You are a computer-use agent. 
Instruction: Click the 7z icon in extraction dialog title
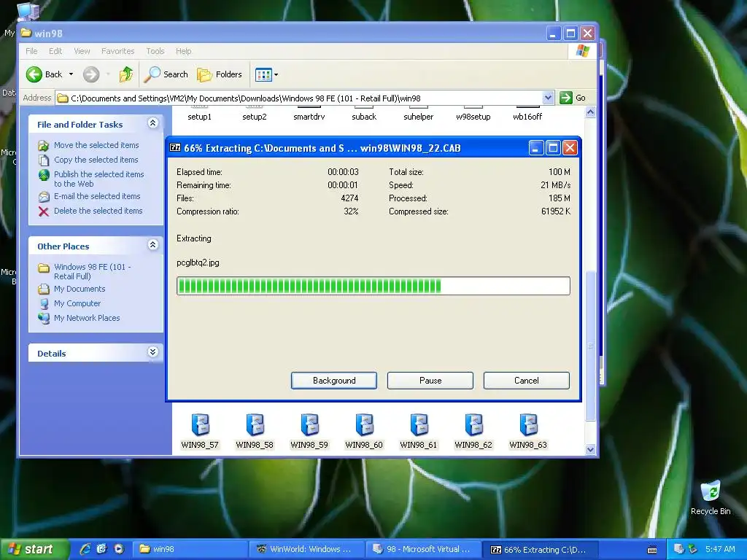pyautogui.click(x=175, y=147)
